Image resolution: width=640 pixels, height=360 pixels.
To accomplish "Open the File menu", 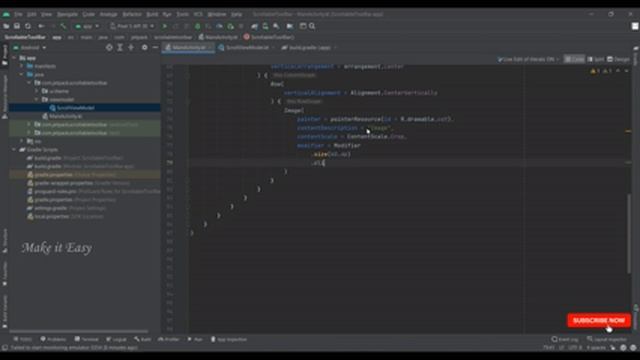I will [x=18, y=14].
